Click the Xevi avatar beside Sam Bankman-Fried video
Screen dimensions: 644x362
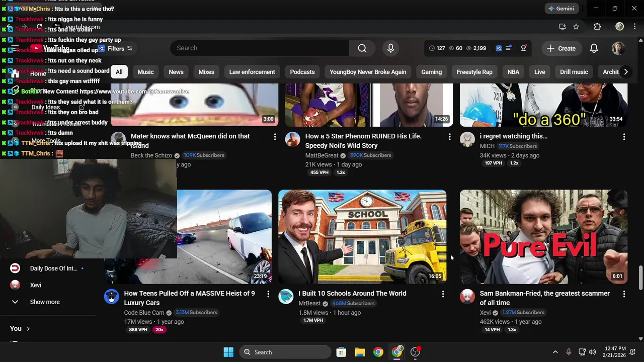click(x=467, y=297)
